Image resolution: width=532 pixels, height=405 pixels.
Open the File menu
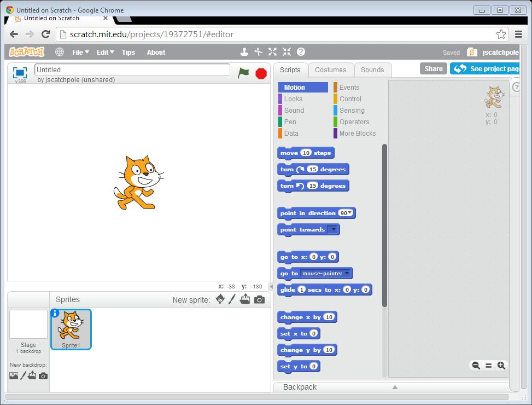(80, 53)
